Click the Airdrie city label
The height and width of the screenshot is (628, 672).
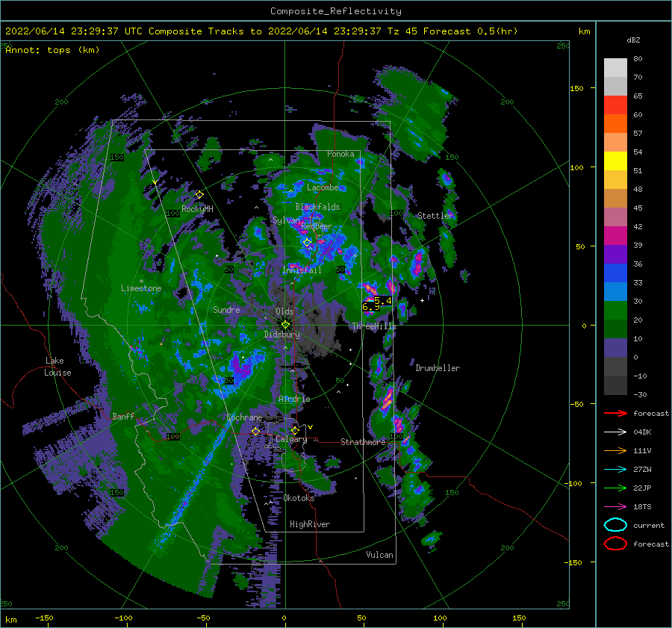pyautogui.click(x=294, y=399)
